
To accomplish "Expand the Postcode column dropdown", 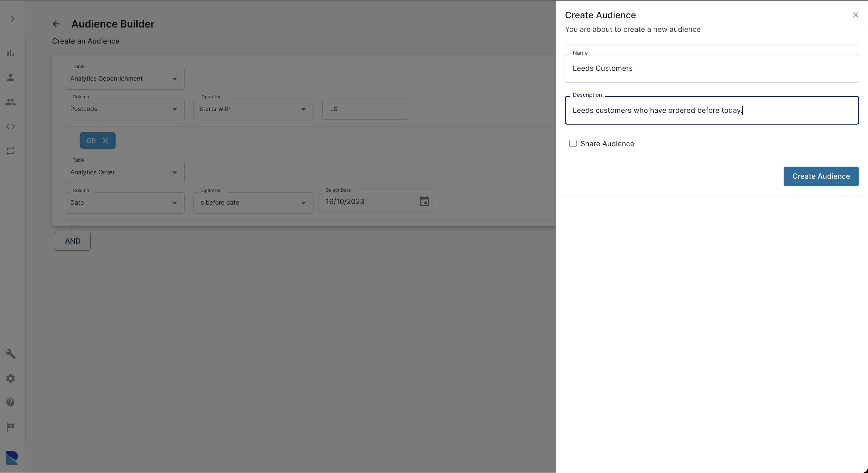I will point(174,109).
